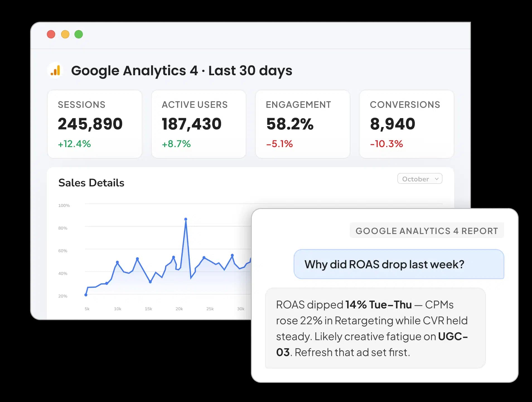This screenshot has width=532, height=402.
Task: Click the 40% y-axis label
Action: point(63,274)
